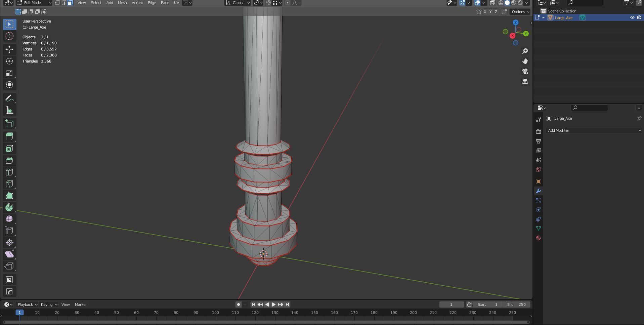
Task: Open the Mesh menu
Action: point(122,3)
